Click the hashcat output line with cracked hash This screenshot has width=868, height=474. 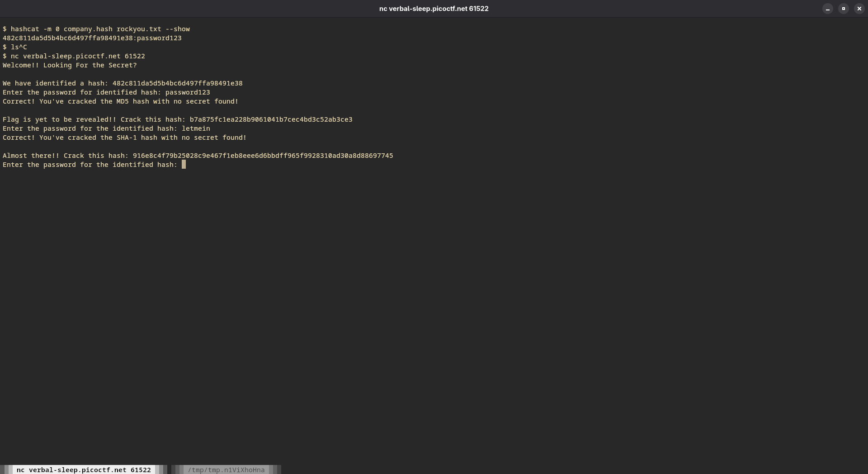[92, 38]
